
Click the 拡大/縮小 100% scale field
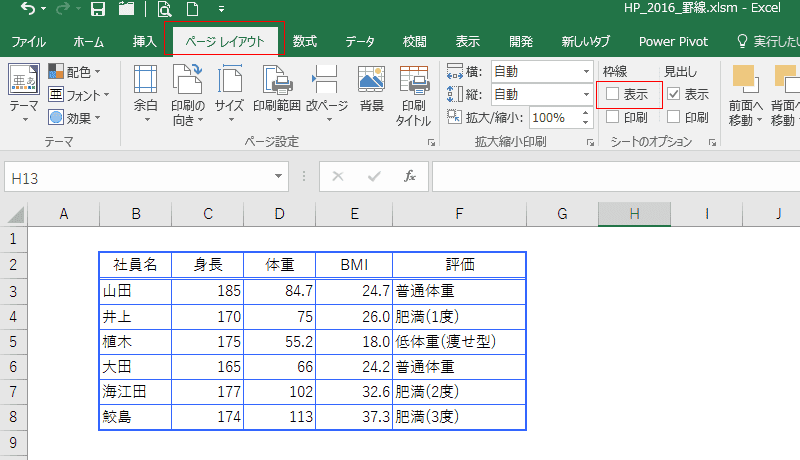click(x=555, y=118)
